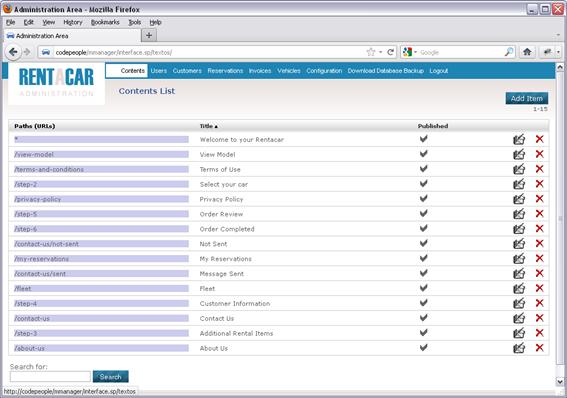The width and height of the screenshot is (567, 398).
Task: Edit the Welcome to your Rentacar row
Action: click(x=519, y=139)
